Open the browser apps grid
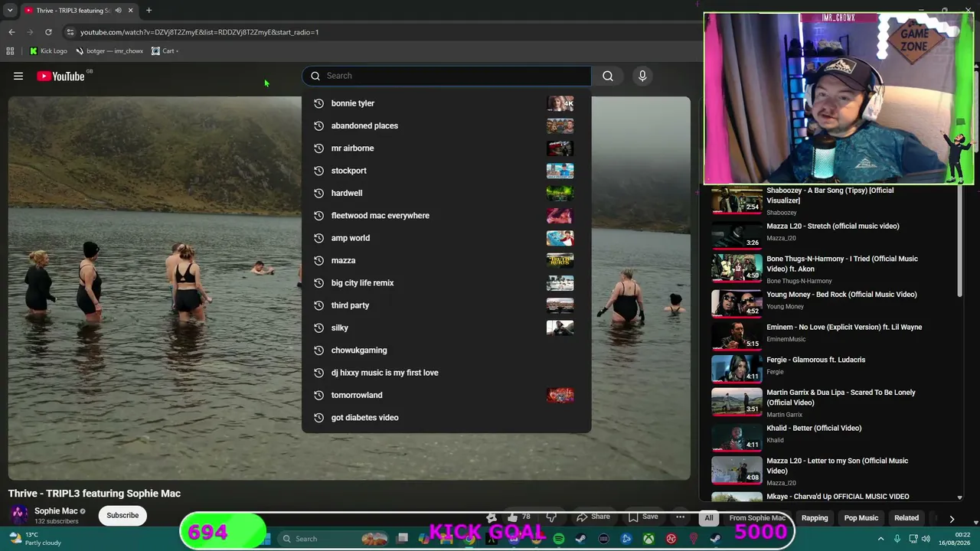The width and height of the screenshot is (980, 551). pos(10,51)
